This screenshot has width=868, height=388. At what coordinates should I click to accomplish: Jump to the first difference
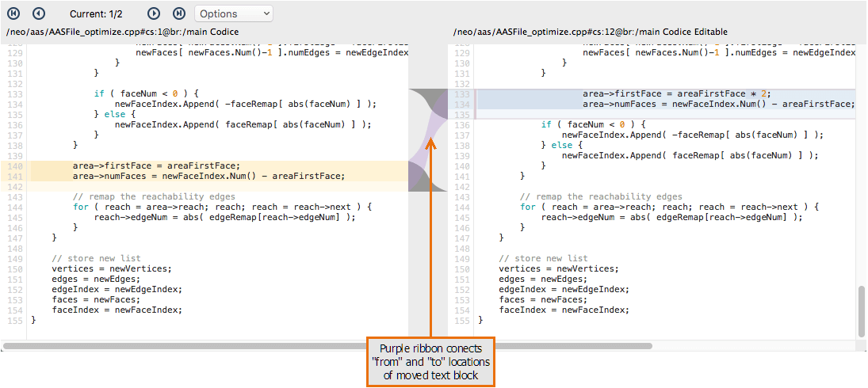13,13
